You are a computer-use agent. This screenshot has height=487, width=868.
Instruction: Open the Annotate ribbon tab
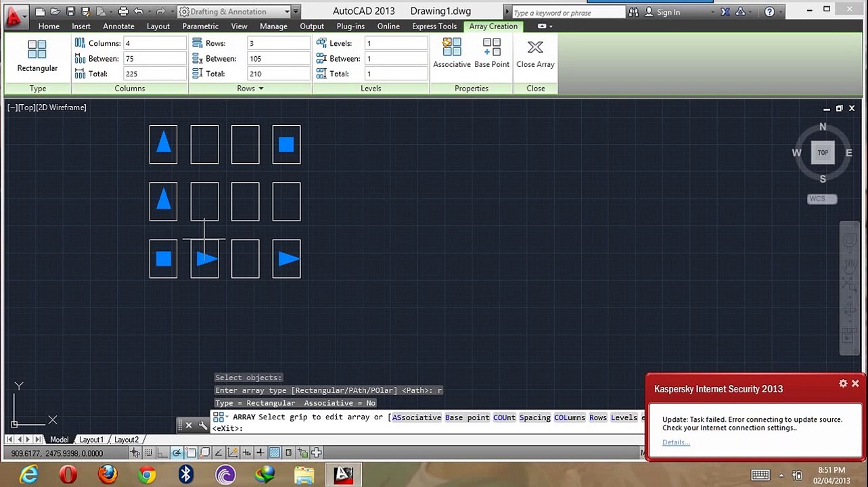pos(118,26)
